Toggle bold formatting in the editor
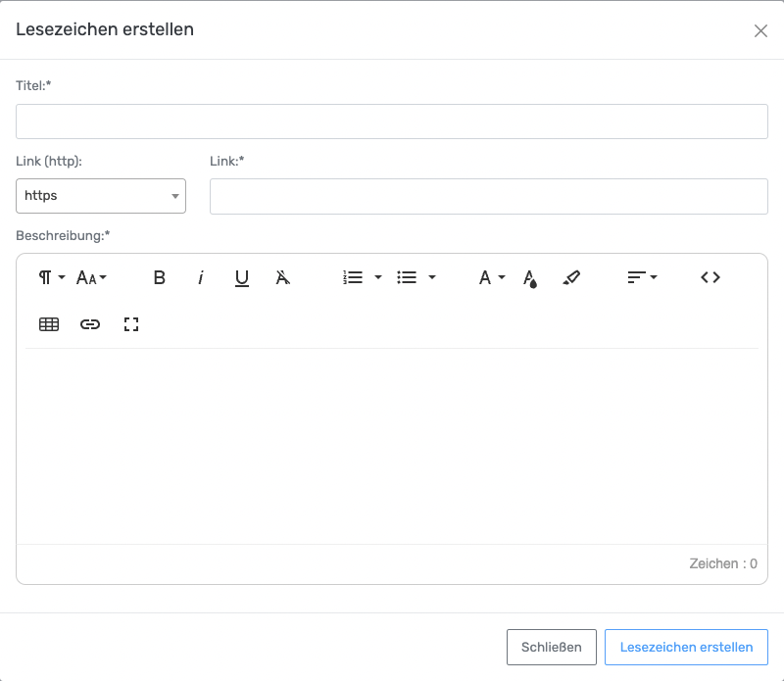 coord(160,277)
